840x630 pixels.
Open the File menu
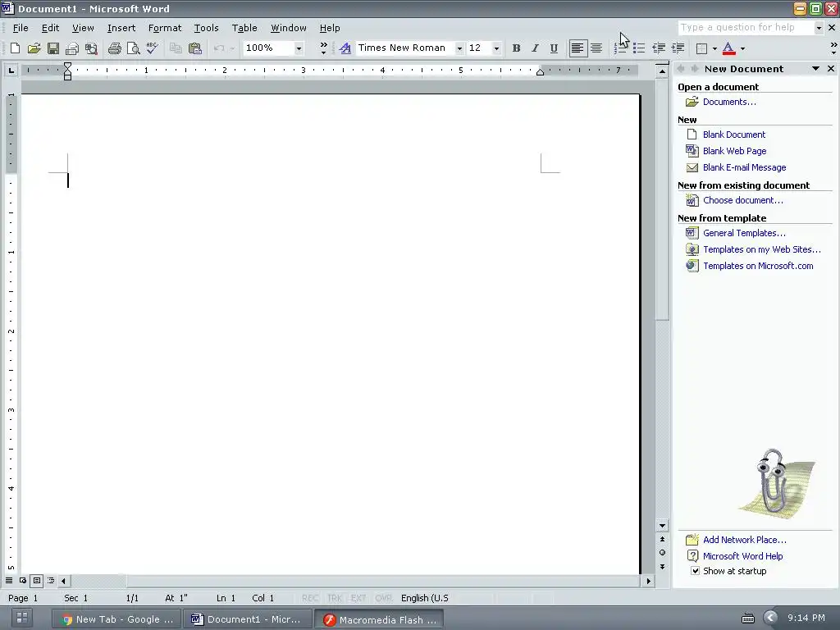click(x=21, y=28)
